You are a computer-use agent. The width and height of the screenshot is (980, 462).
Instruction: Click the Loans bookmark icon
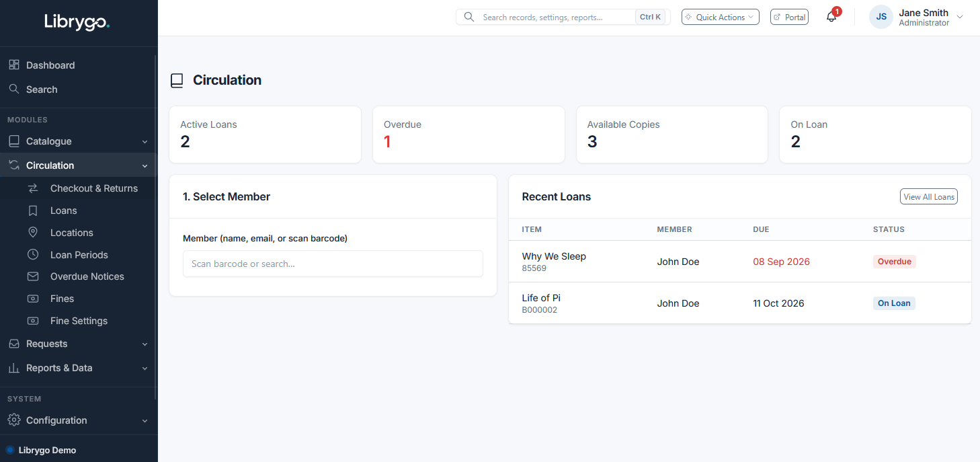click(33, 210)
